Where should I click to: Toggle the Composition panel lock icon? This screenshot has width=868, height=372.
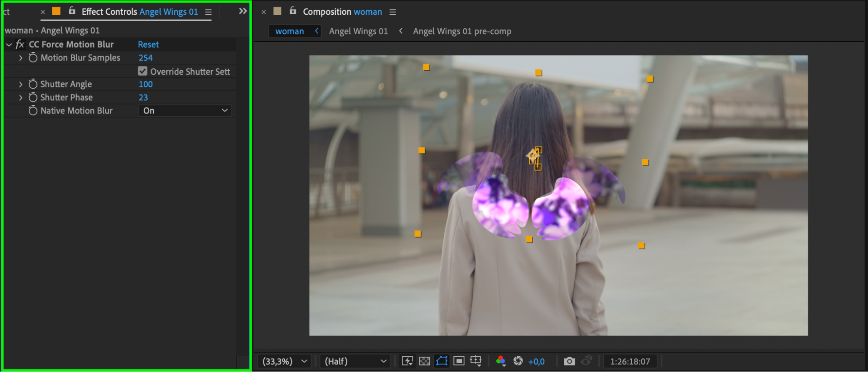pos(293,11)
